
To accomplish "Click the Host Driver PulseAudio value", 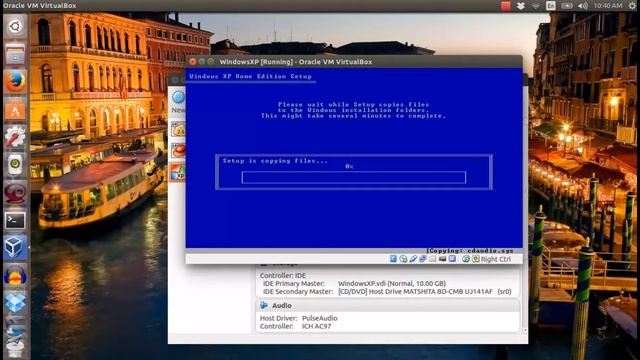I will 320,318.
